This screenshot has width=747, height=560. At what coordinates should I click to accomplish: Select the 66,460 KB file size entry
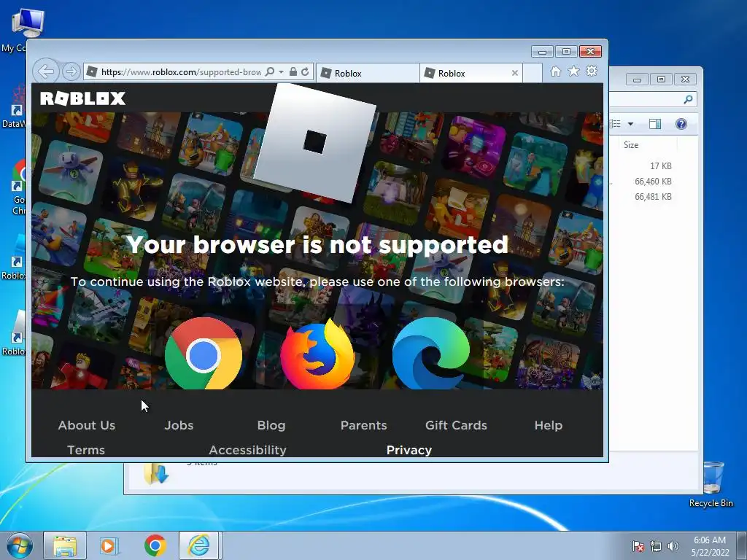tap(653, 181)
